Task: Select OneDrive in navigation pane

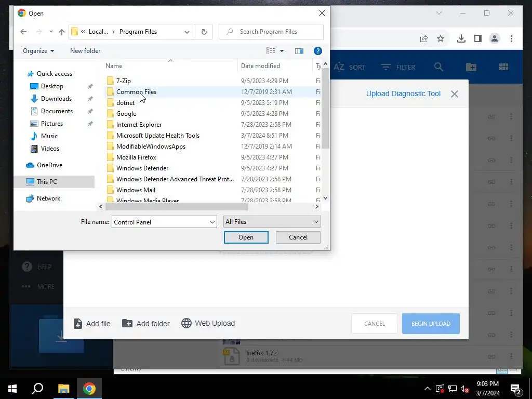Action: click(49, 165)
